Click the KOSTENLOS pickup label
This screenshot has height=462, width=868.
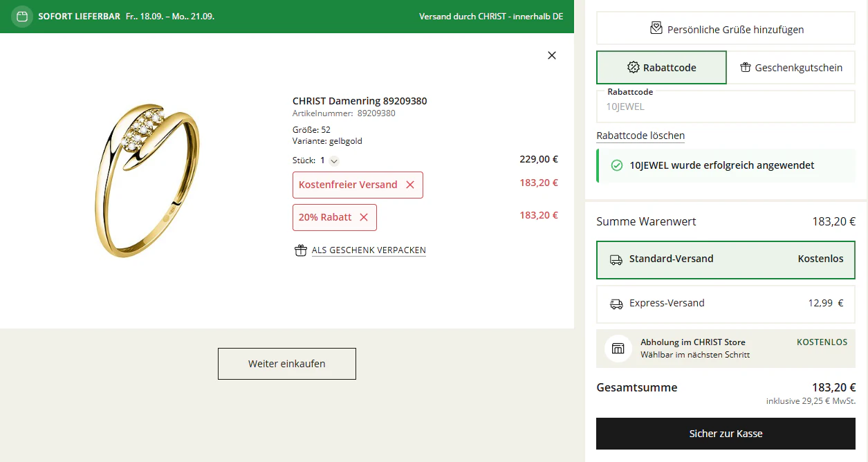pyautogui.click(x=822, y=342)
